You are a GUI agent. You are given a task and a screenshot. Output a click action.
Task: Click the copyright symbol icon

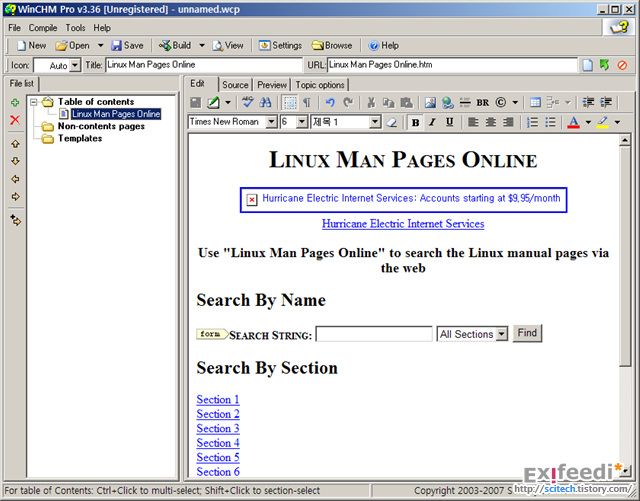point(501,102)
